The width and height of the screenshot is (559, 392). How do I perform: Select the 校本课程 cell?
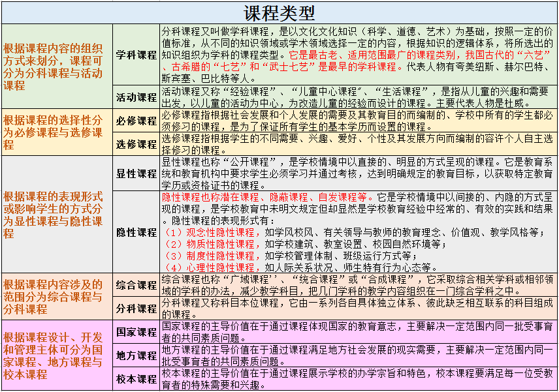(136, 379)
